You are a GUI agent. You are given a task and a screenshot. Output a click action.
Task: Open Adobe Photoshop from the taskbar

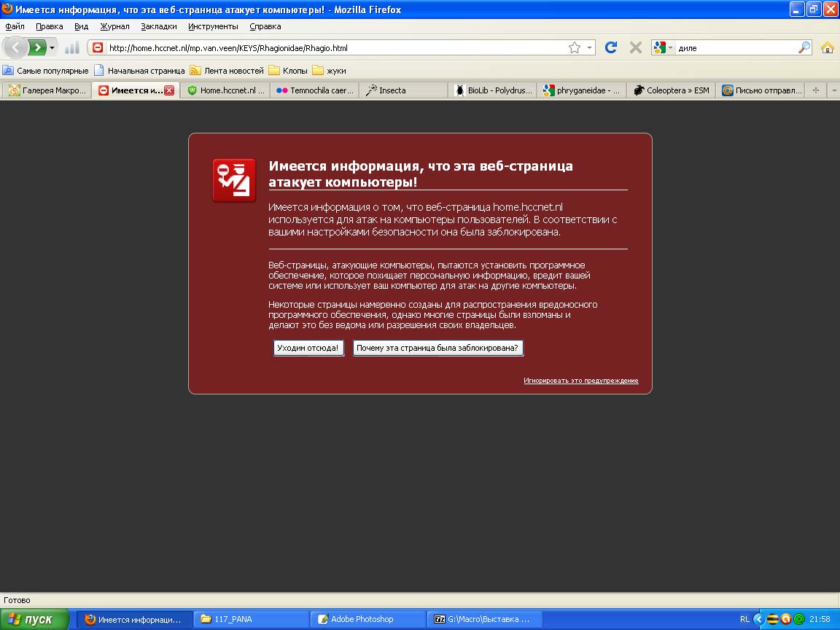(362, 619)
